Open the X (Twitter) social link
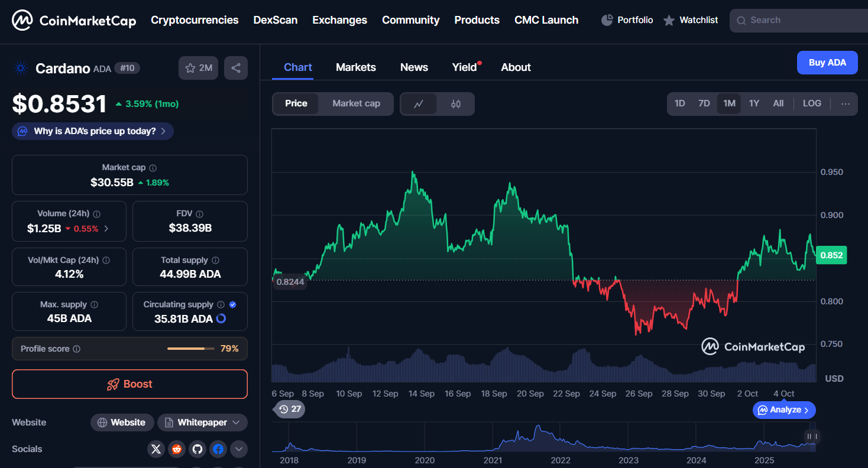 click(156, 449)
